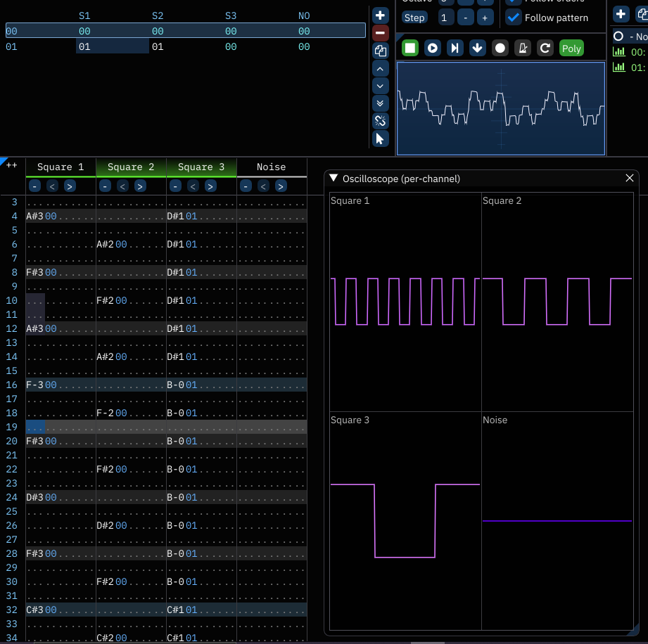Click the add order row plus icon
This screenshot has height=644, width=648.
380,15
